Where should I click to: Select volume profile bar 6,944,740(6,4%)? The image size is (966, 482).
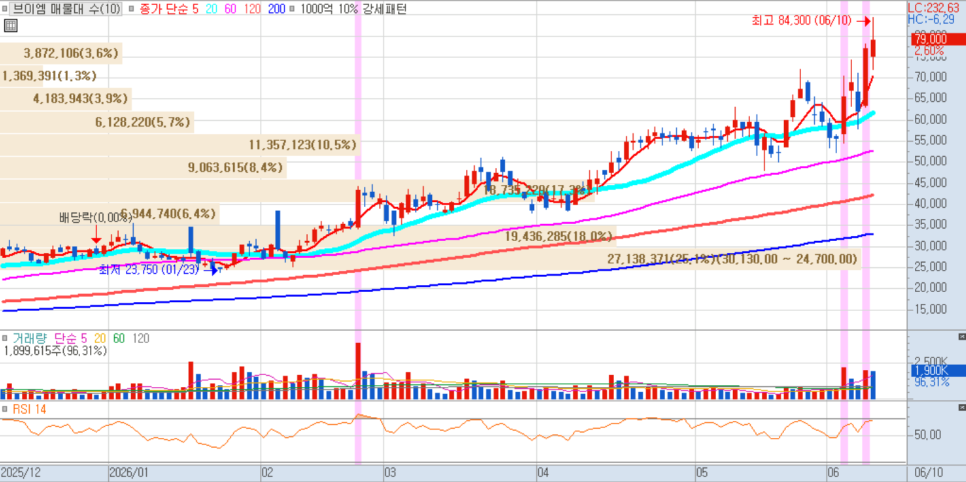tap(110, 214)
